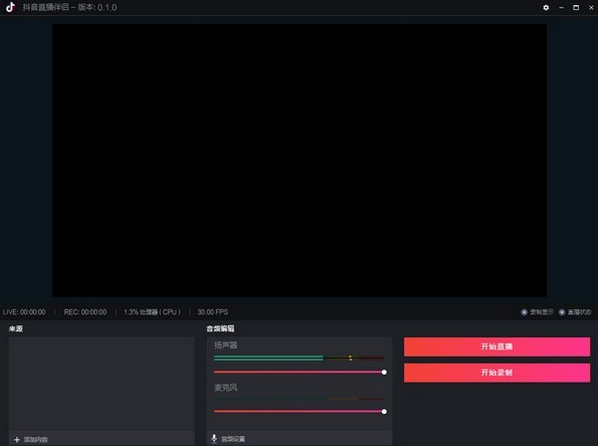Minimize the Douyin live companion window
Image resolution: width=598 pixels, height=446 pixels.
[x=561, y=8]
